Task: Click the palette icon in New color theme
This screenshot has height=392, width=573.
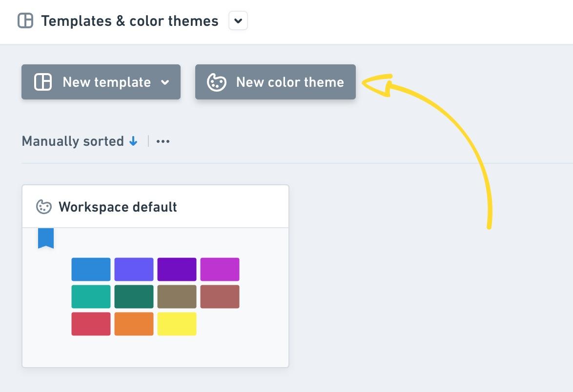Action: (x=216, y=82)
